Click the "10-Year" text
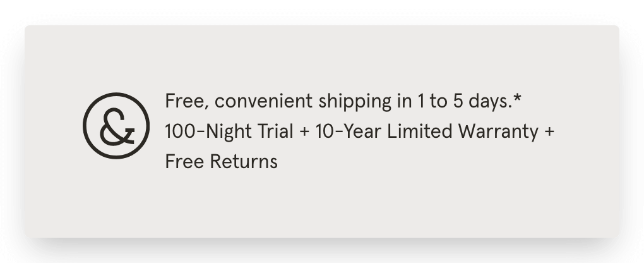 tap(349, 131)
